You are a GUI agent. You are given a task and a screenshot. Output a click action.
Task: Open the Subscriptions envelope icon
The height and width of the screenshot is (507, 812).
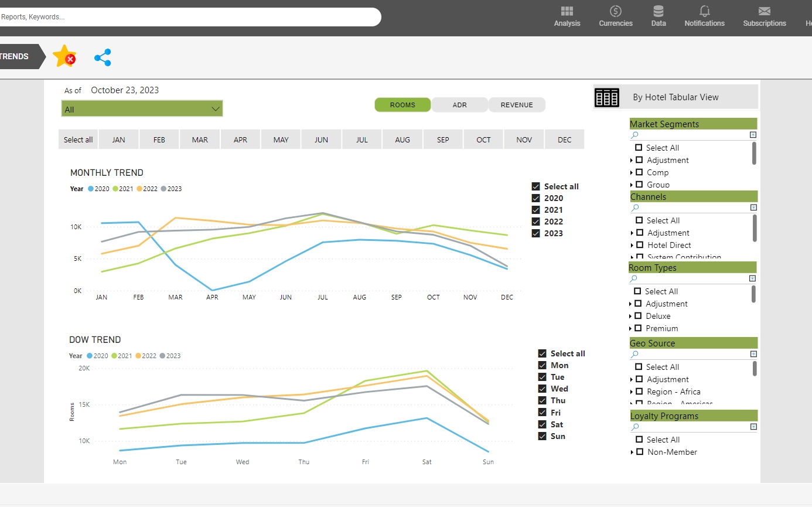point(764,11)
